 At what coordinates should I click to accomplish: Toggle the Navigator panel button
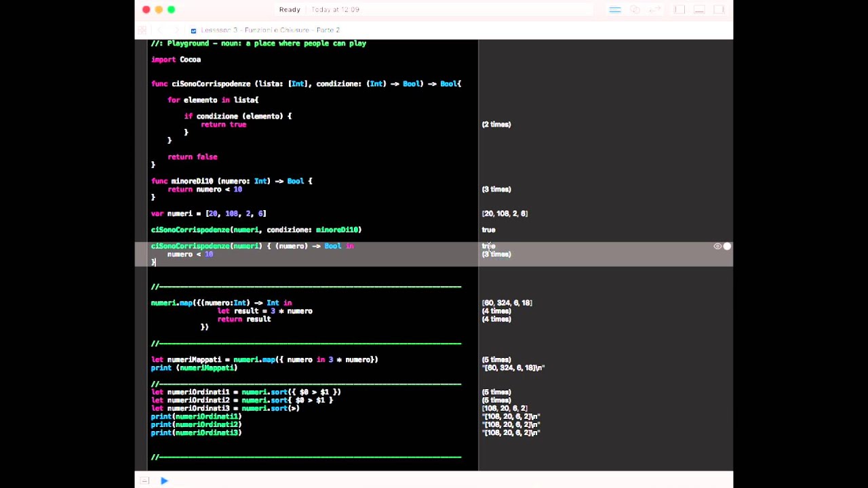click(680, 9)
